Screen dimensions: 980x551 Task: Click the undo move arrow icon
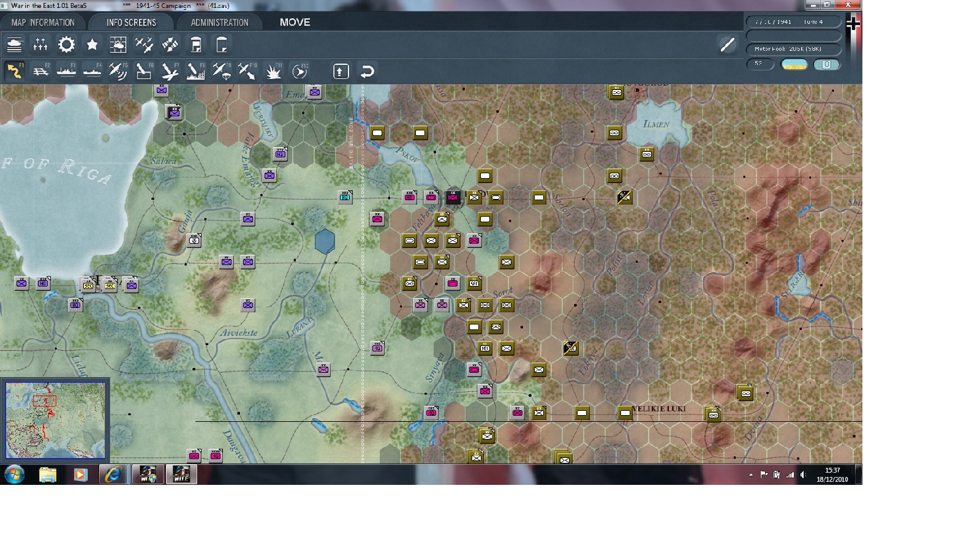367,71
